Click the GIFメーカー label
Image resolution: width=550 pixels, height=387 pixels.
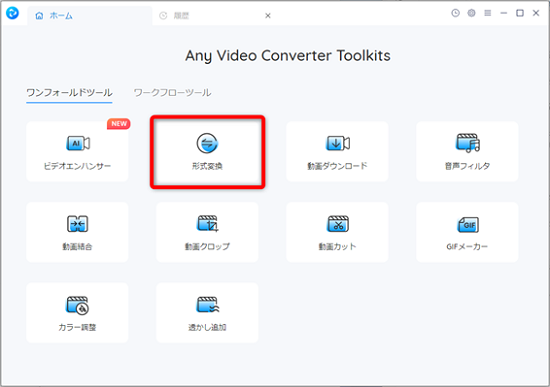pos(467,247)
